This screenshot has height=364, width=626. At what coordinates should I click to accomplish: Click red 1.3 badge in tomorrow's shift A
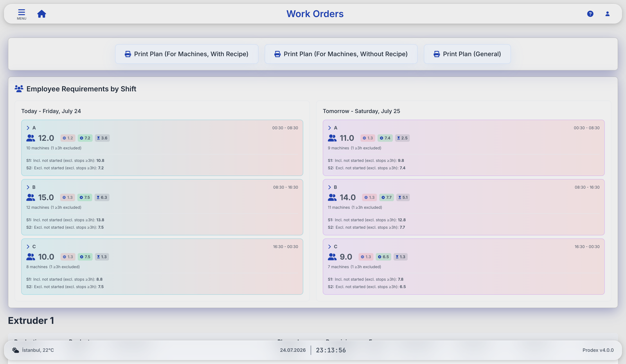coord(368,138)
